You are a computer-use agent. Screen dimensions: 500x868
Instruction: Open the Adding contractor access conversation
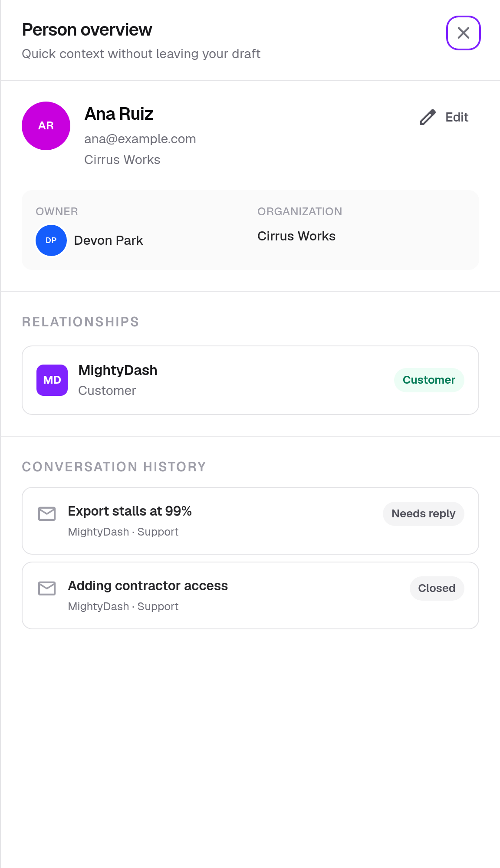tap(250, 595)
